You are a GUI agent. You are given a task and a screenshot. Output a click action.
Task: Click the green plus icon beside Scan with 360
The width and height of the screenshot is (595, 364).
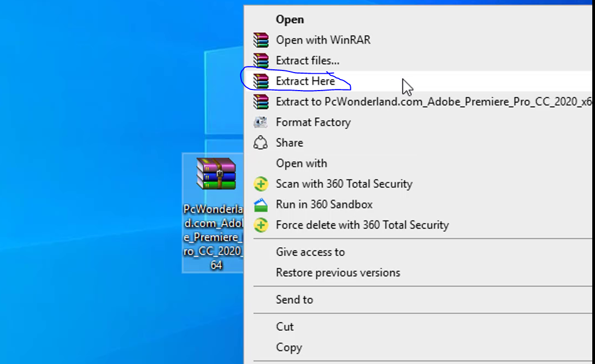(x=261, y=184)
